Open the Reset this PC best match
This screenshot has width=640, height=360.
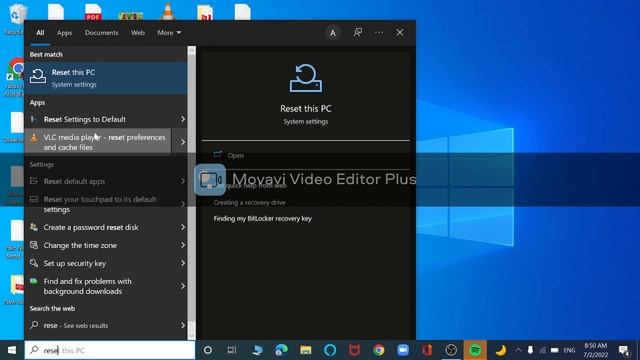[x=106, y=78]
